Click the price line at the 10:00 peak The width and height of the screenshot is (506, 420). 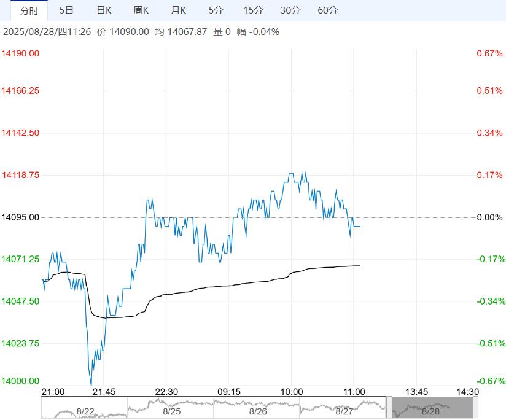pyautogui.click(x=290, y=174)
